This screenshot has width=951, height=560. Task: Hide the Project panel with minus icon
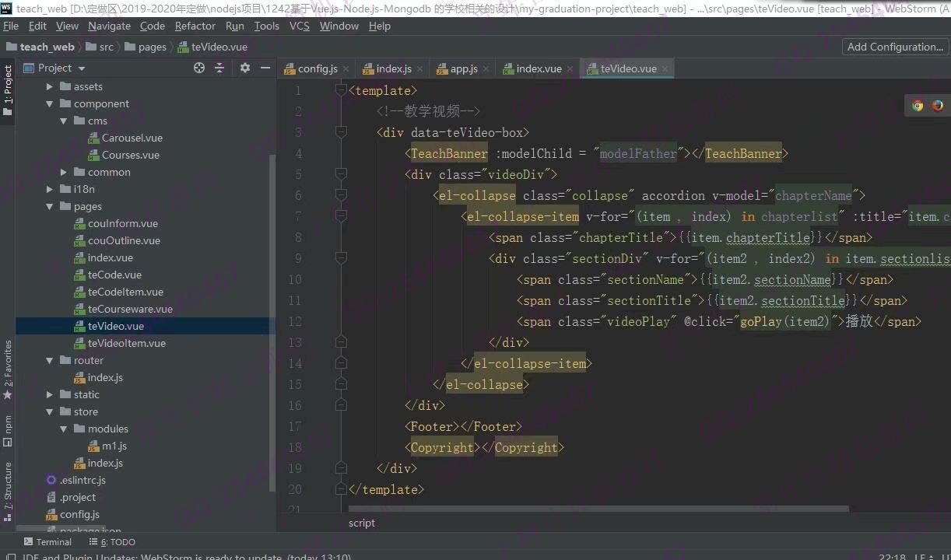(x=265, y=68)
